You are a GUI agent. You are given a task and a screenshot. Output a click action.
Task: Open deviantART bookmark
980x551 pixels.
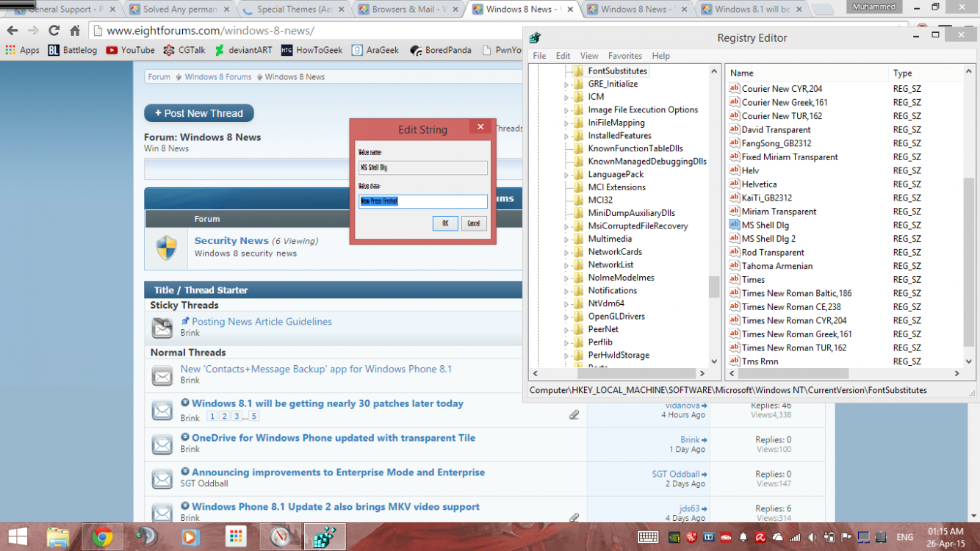pyautogui.click(x=242, y=50)
